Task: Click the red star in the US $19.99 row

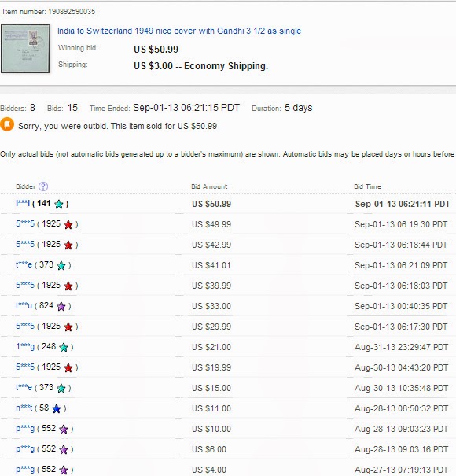Action: pyautogui.click(x=68, y=368)
